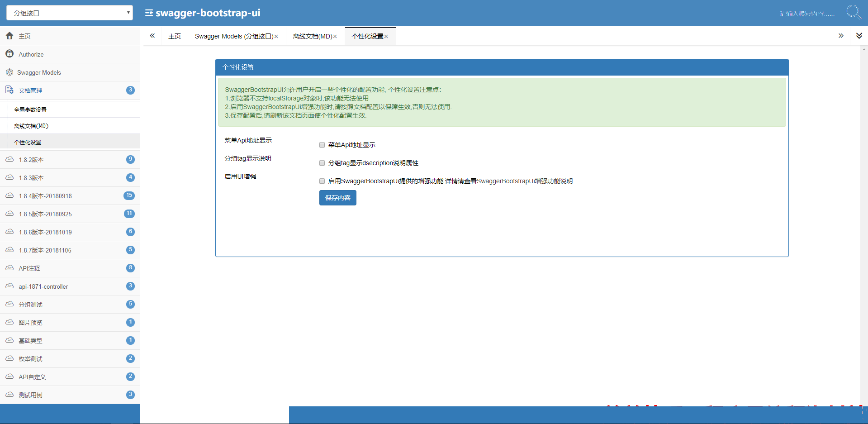Expand the 1.8.3版本 menu group
The image size is (868, 424).
point(70,178)
